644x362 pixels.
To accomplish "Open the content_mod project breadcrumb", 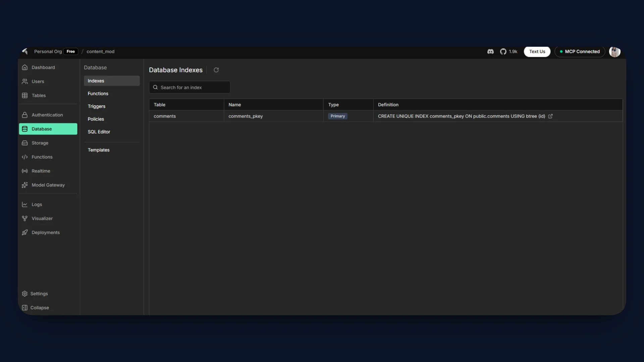I will [x=100, y=51].
